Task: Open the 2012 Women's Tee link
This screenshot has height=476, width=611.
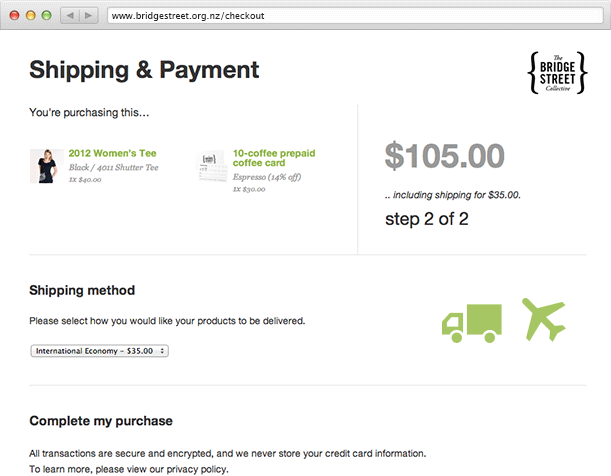Action: pos(112,153)
